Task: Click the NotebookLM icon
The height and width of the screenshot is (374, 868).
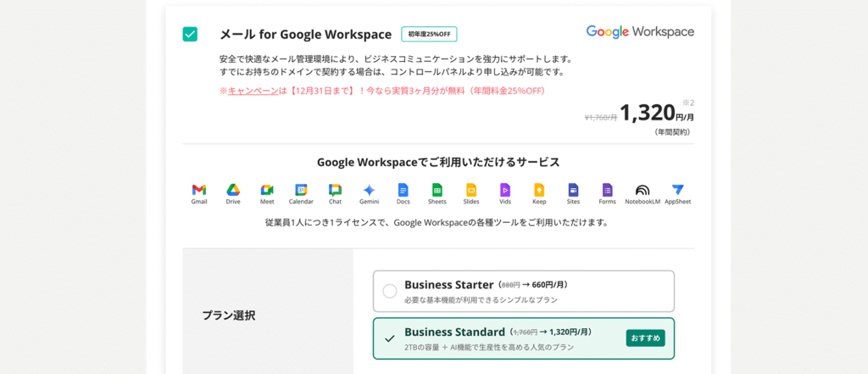Action: tap(643, 190)
